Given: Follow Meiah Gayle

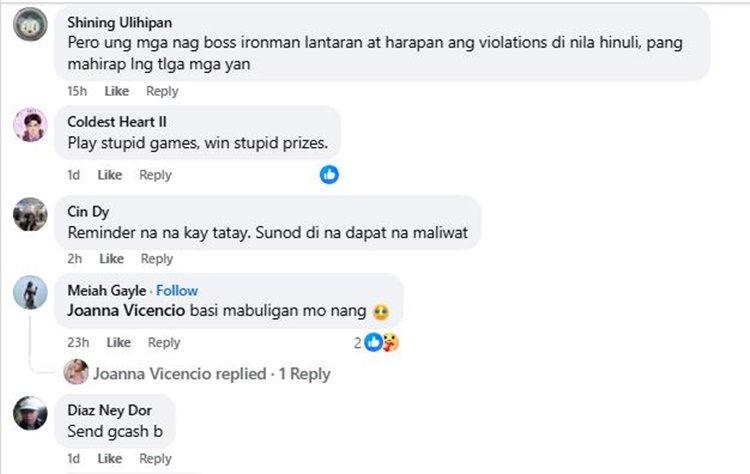Looking at the screenshot, I should click(177, 290).
